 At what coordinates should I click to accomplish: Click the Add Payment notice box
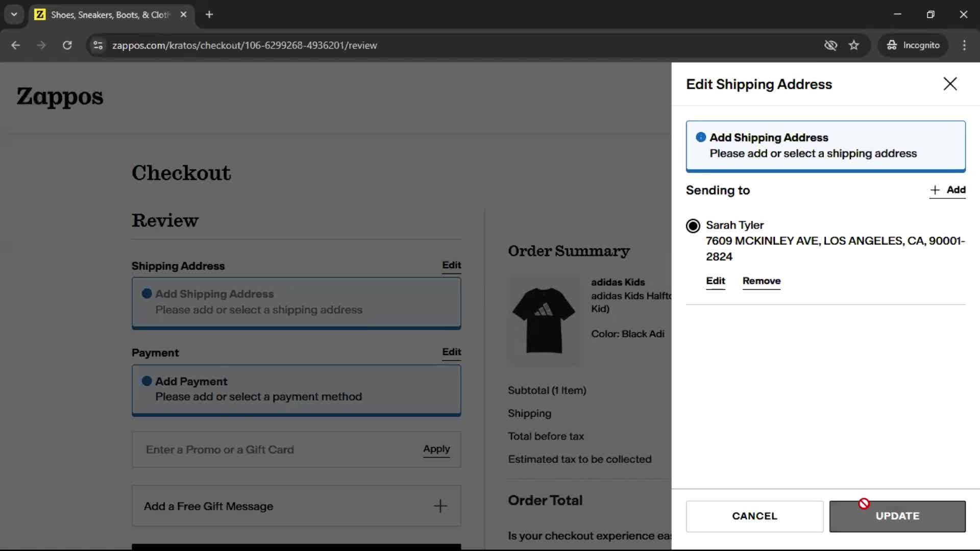click(x=296, y=390)
